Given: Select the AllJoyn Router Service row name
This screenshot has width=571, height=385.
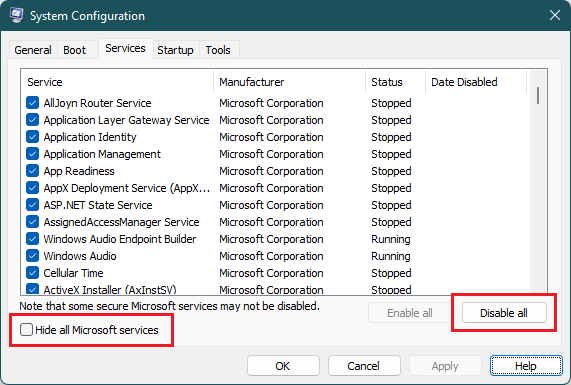Looking at the screenshot, I should pos(97,103).
